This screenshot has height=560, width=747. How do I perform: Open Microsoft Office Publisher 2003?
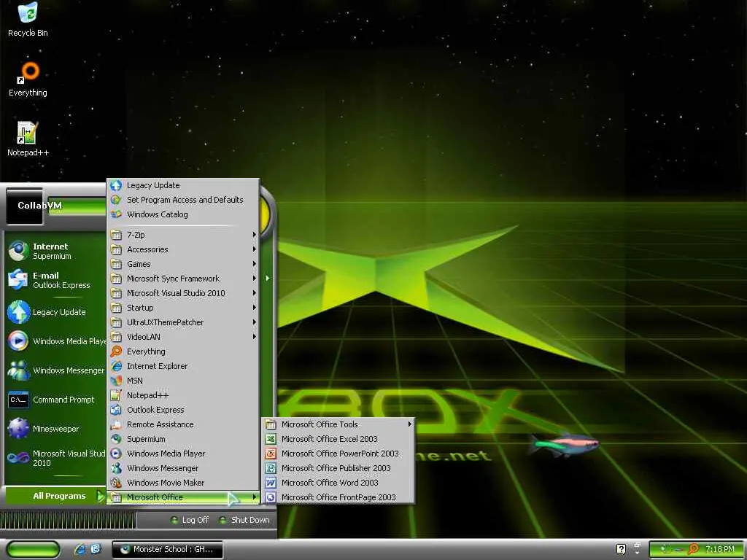coord(338,468)
